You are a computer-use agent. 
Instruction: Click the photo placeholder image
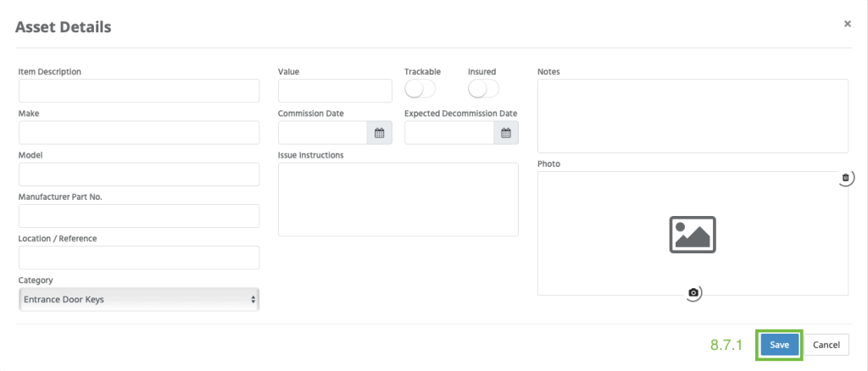point(693,235)
